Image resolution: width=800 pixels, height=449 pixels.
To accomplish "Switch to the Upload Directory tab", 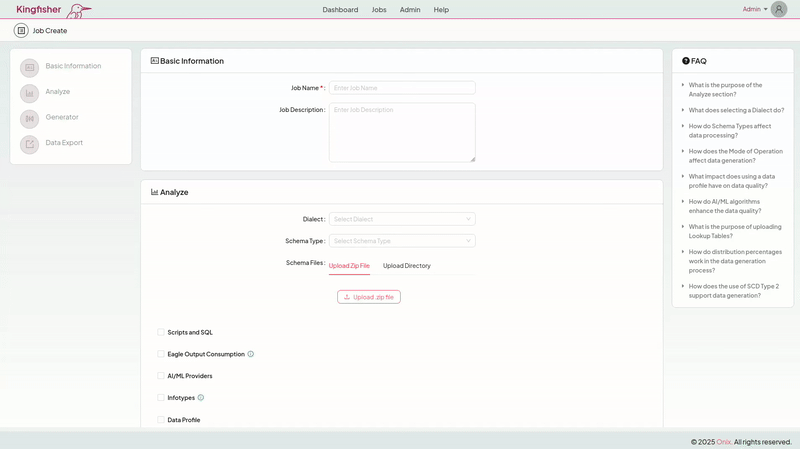I will 406,266.
